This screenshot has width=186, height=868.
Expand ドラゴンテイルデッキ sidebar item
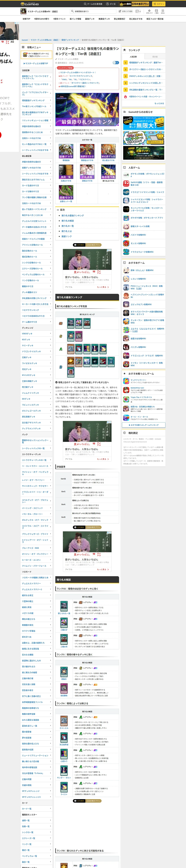point(37,351)
